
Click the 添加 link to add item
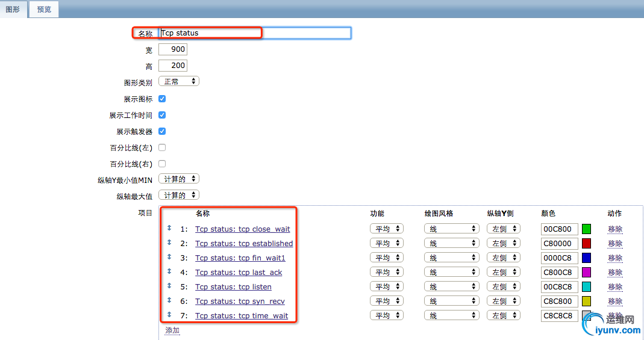tap(172, 330)
